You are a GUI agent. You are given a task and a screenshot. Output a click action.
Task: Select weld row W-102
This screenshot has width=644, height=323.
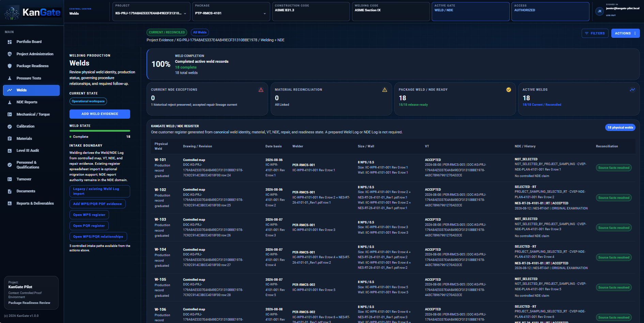coord(393,199)
